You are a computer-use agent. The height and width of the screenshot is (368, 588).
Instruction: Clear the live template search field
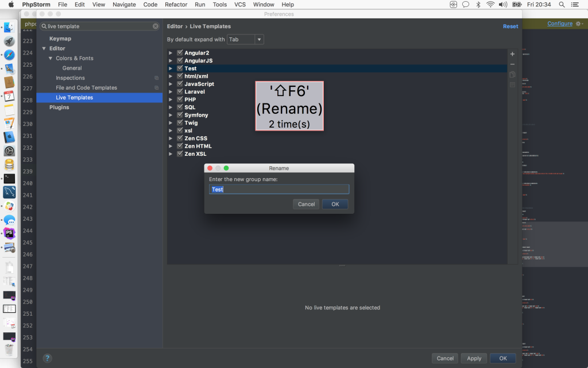(x=154, y=26)
